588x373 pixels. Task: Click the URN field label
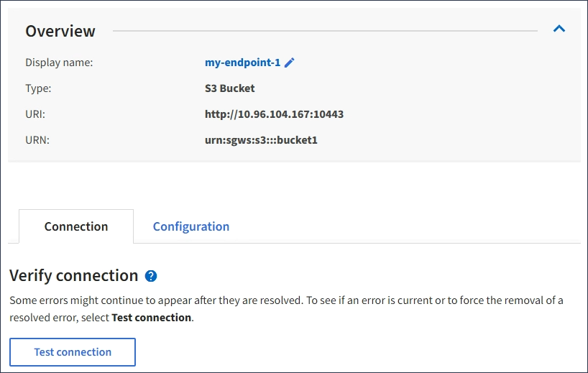click(x=37, y=140)
